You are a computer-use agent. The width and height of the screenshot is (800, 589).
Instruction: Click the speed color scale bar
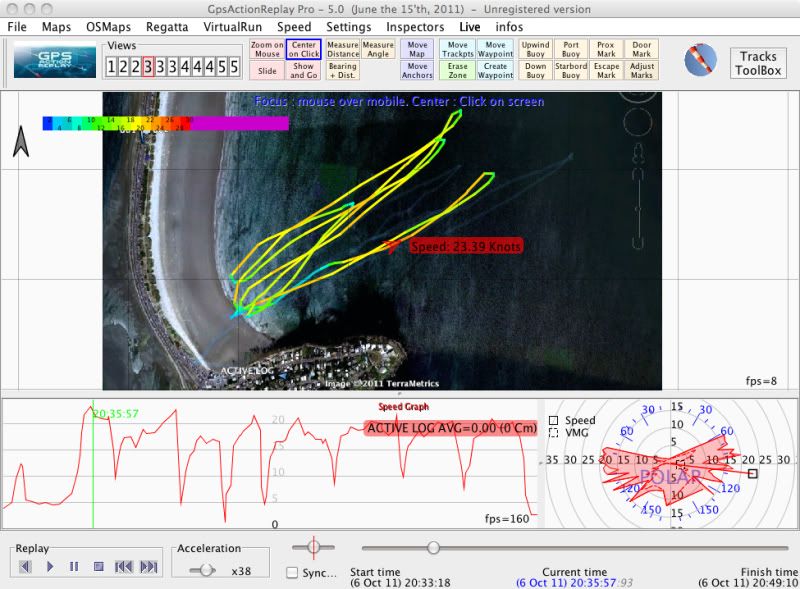click(166, 123)
